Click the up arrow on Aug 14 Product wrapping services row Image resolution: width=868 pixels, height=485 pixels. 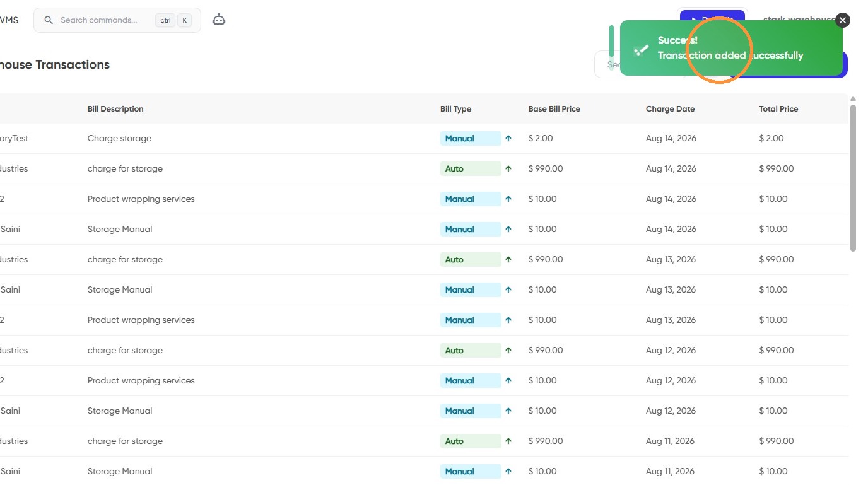click(x=508, y=199)
